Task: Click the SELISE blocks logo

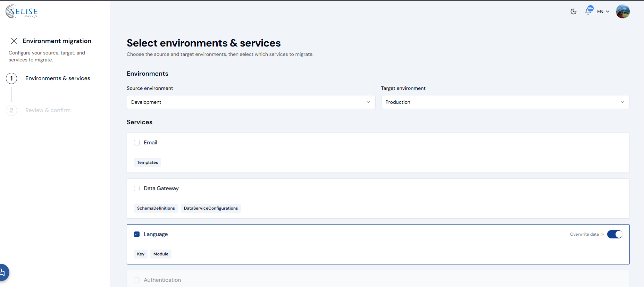Action: point(22,11)
